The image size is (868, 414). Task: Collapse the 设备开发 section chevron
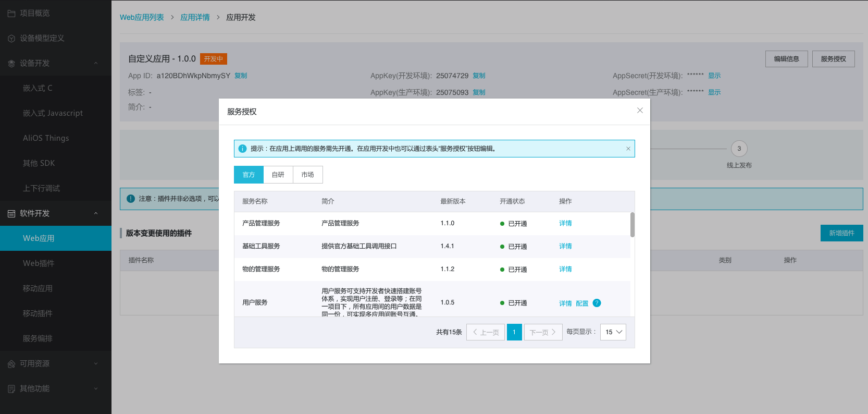pyautogui.click(x=96, y=63)
